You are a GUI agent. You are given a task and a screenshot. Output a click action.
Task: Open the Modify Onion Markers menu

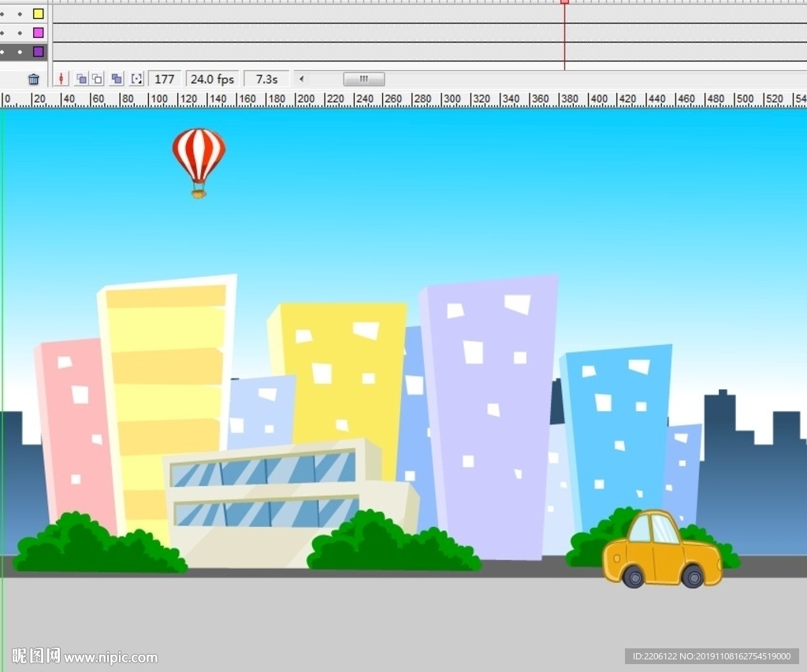pyautogui.click(x=137, y=79)
